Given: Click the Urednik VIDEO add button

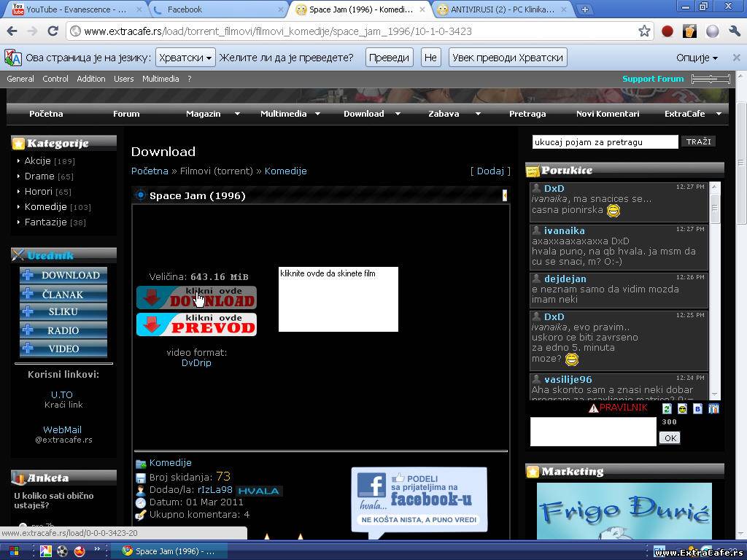Looking at the screenshot, I should (63, 349).
